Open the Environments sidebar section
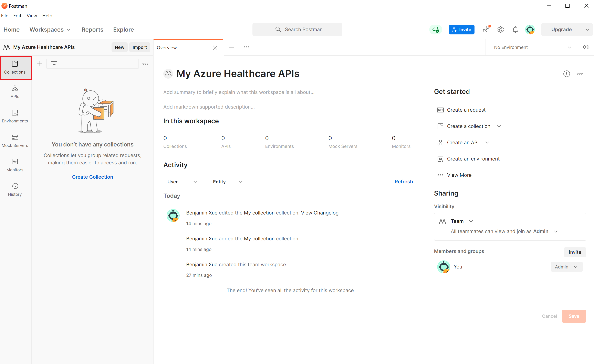The width and height of the screenshot is (594, 364). coord(15,116)
